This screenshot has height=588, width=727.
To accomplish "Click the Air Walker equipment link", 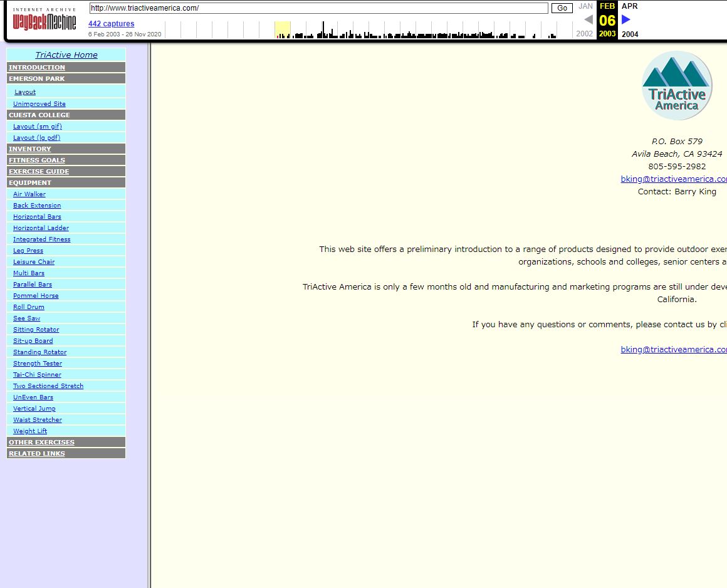I will pyautogui.click(x=29, y=194).
